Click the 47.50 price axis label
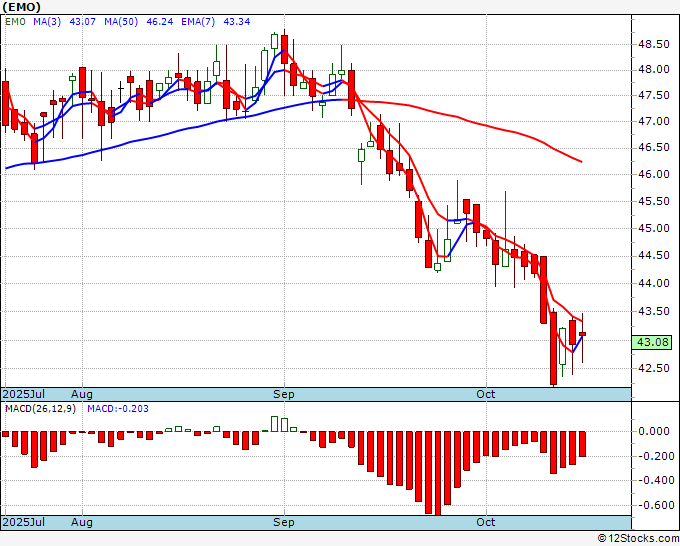The width and height of the screenshot is (680, 546). [x=654, y=96]
